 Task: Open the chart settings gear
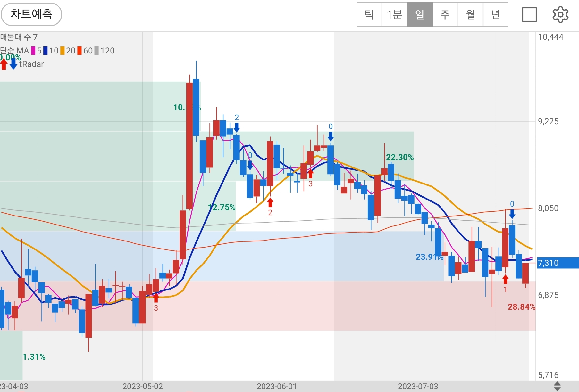click(560, 14)
